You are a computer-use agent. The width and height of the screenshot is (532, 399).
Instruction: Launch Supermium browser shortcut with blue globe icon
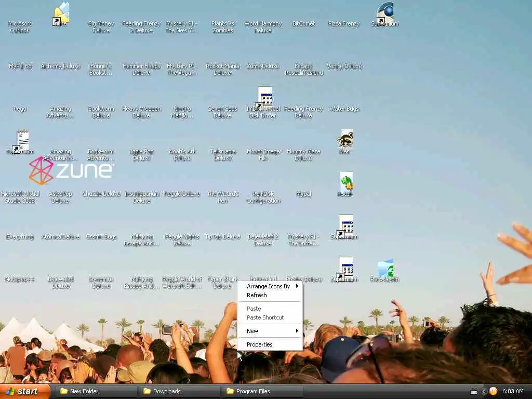point(384,14)
